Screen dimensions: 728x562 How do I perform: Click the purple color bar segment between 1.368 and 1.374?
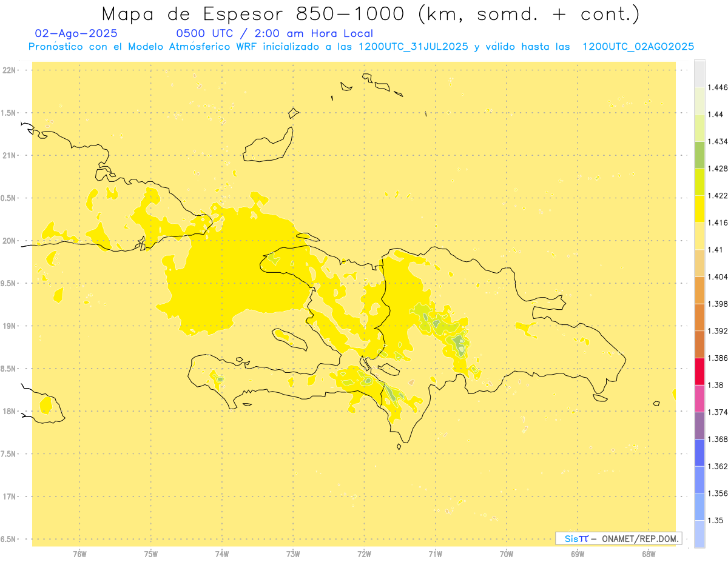click(x=699, y=426)
